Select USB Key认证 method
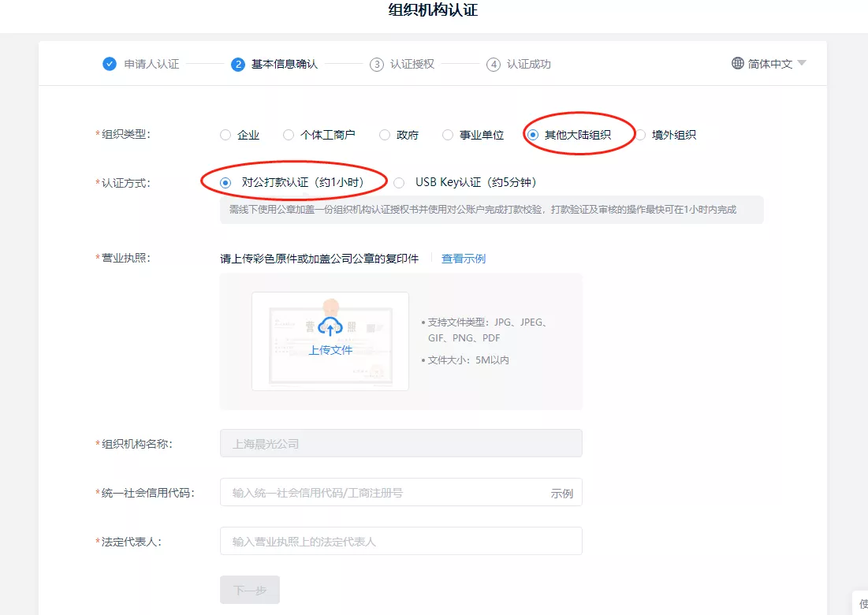This screenshot has height=615, width=868. point(399,182)
